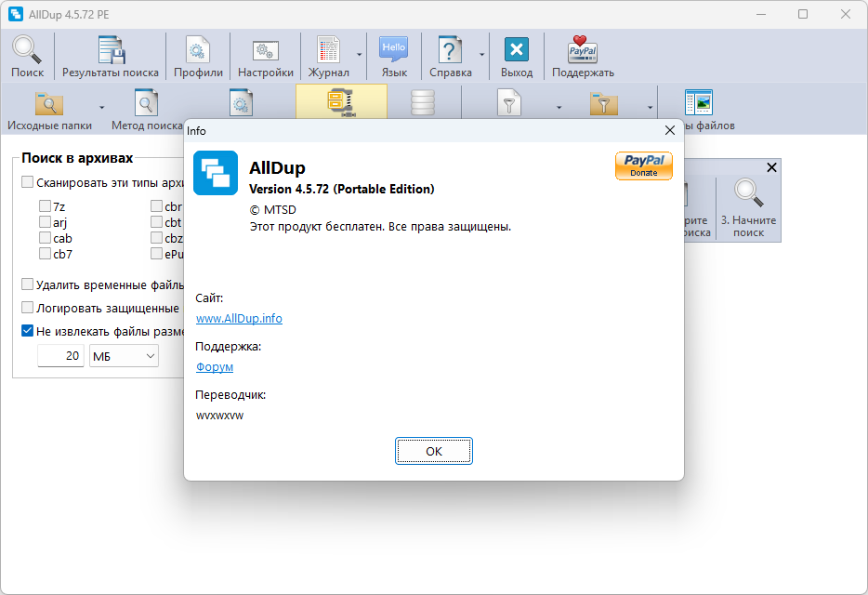Click the AllDup logo in Info dialog

216,173
